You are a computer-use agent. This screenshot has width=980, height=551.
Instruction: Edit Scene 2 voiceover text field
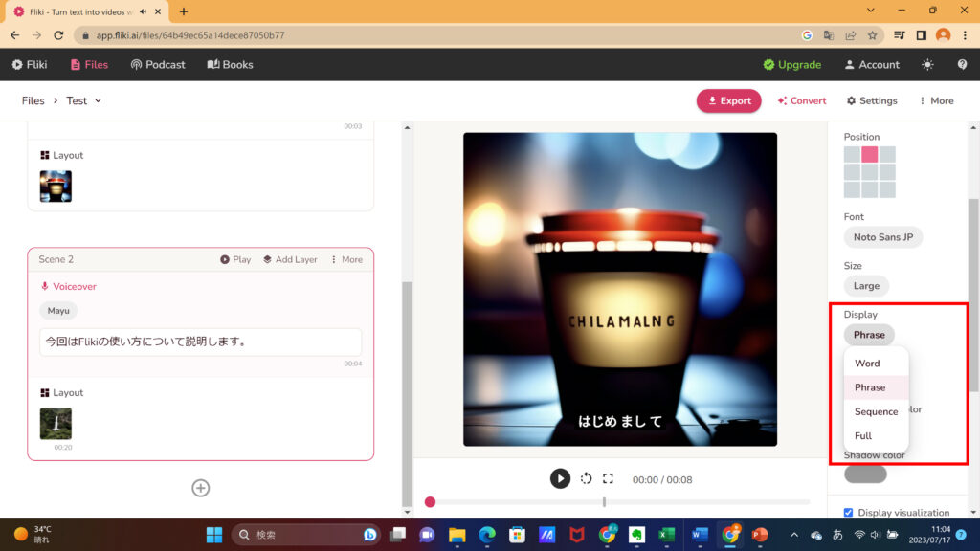coord(201,342)
